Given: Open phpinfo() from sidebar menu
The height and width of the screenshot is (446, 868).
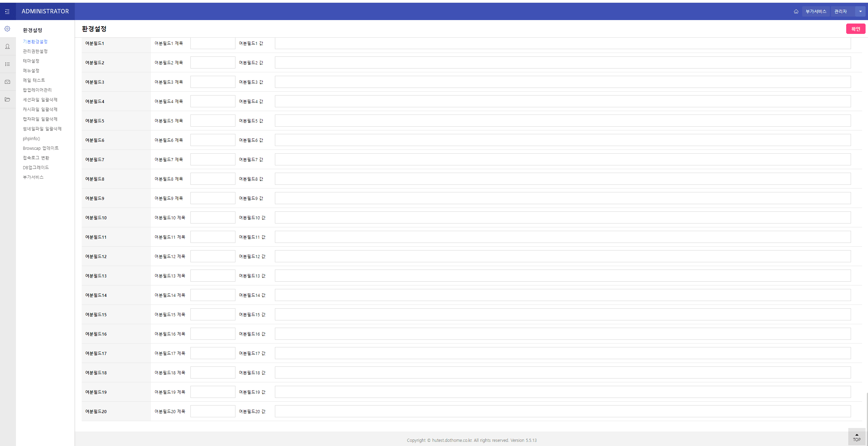Looking at the screenshot, I should point(32,138).
